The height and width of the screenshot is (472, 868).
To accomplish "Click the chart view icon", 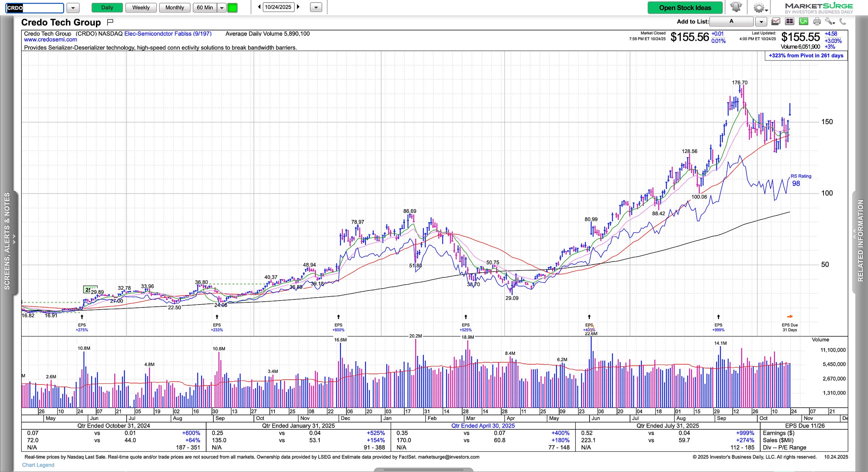I will coord(776,22).
